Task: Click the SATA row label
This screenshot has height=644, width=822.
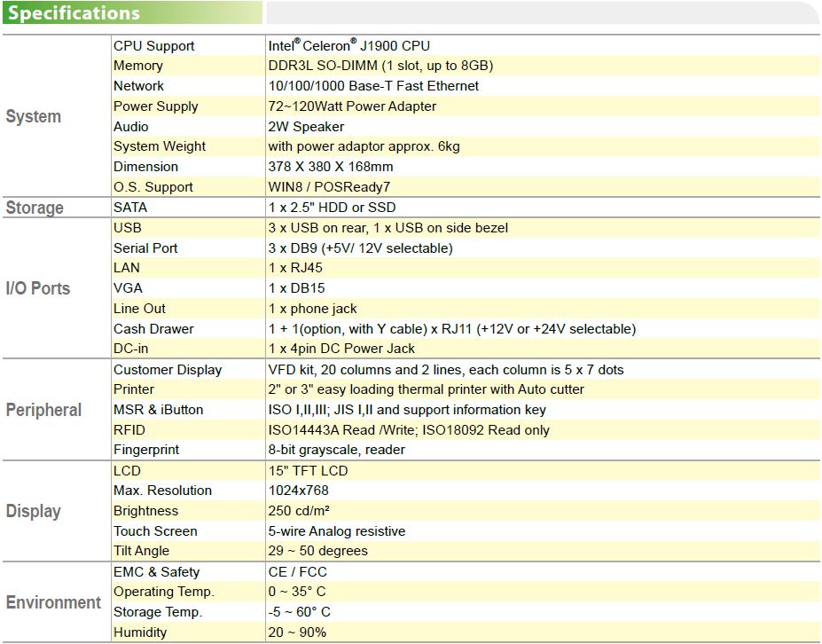Action: click(130, 208)
